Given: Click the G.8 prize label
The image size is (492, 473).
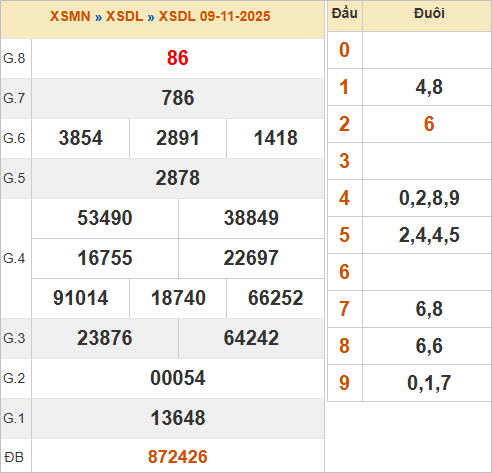Looking at the screenshot, I should tap(14, 58).
